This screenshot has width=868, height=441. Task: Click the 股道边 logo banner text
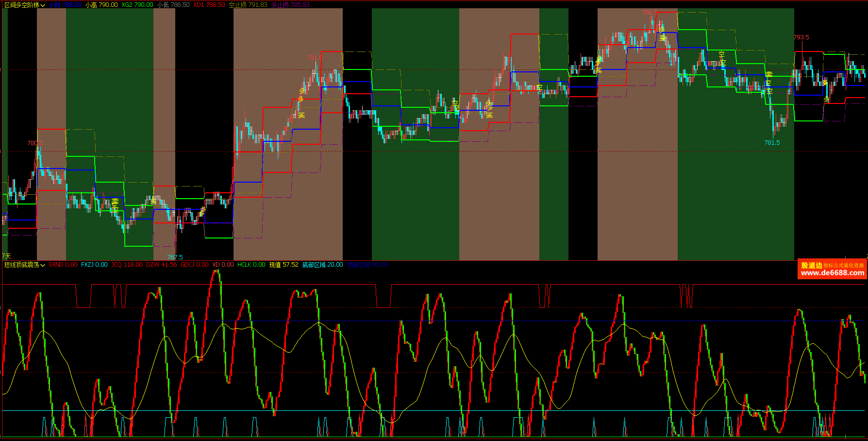coord(811,265)
